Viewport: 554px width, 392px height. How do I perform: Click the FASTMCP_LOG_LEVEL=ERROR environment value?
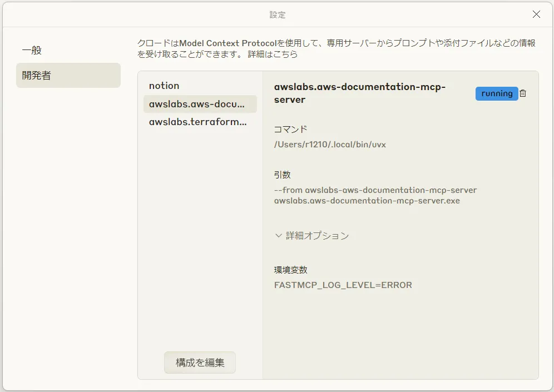point(343,285)
